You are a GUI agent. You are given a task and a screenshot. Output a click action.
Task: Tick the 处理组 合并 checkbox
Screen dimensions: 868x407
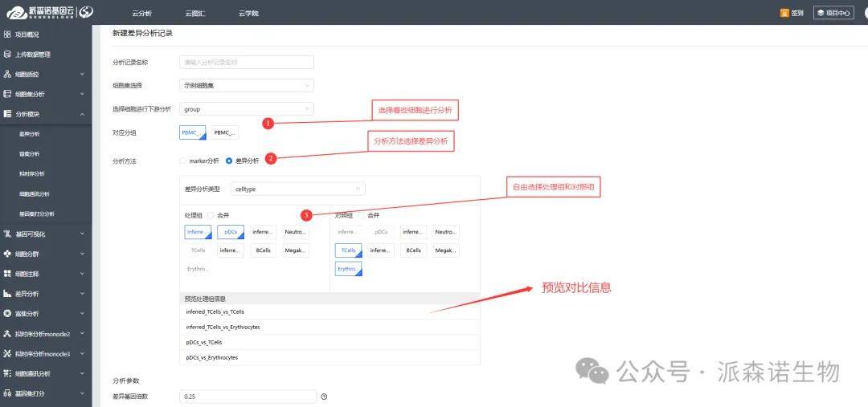tap(211, 215)
